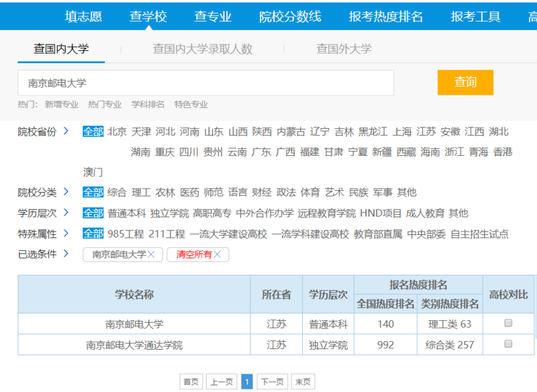Select the 澳门 province filter
The width and height of the screenshot is (537, 392).
click(x=93, y=172)
